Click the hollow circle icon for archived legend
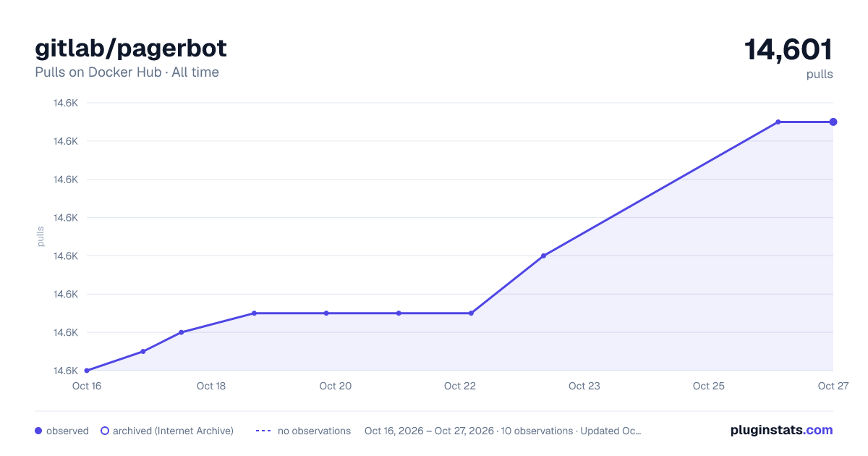The image size is (868, 456). click(x=105, y=431)
